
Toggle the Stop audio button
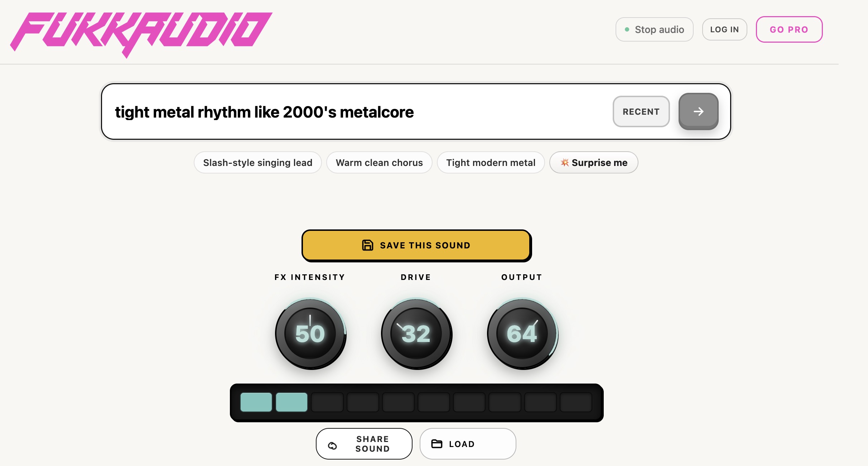[x=654, y=29]
